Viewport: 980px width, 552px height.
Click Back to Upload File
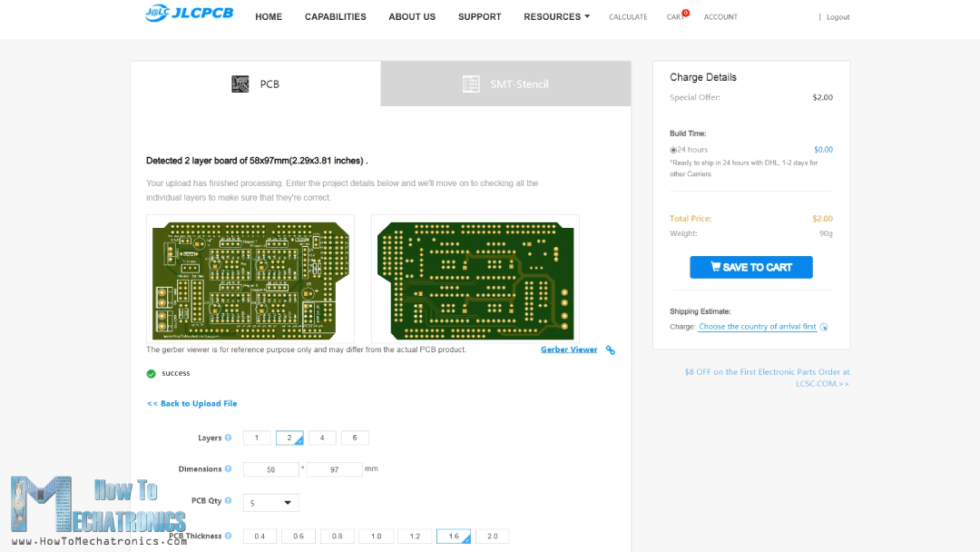tap(191, 403)
